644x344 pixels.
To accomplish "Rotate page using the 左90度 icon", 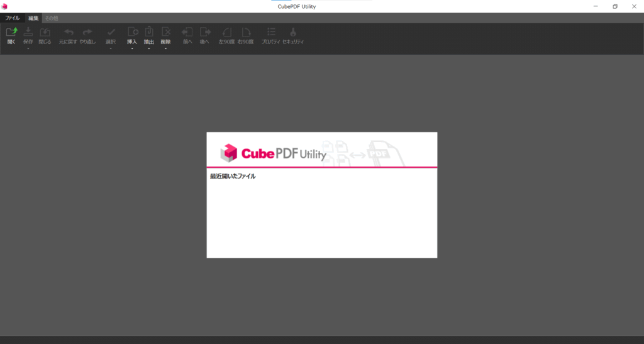I will pyautogui.click(x=227, y=32).
